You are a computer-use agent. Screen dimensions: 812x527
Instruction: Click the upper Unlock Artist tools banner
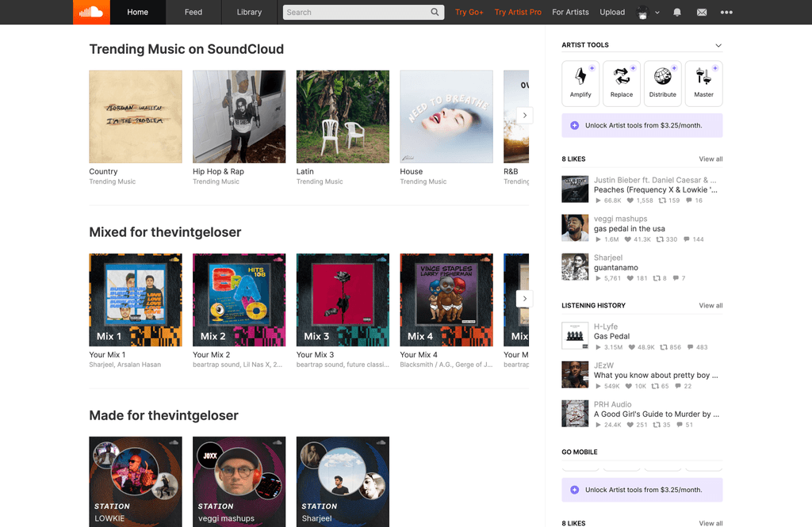[x=642, y=125]
